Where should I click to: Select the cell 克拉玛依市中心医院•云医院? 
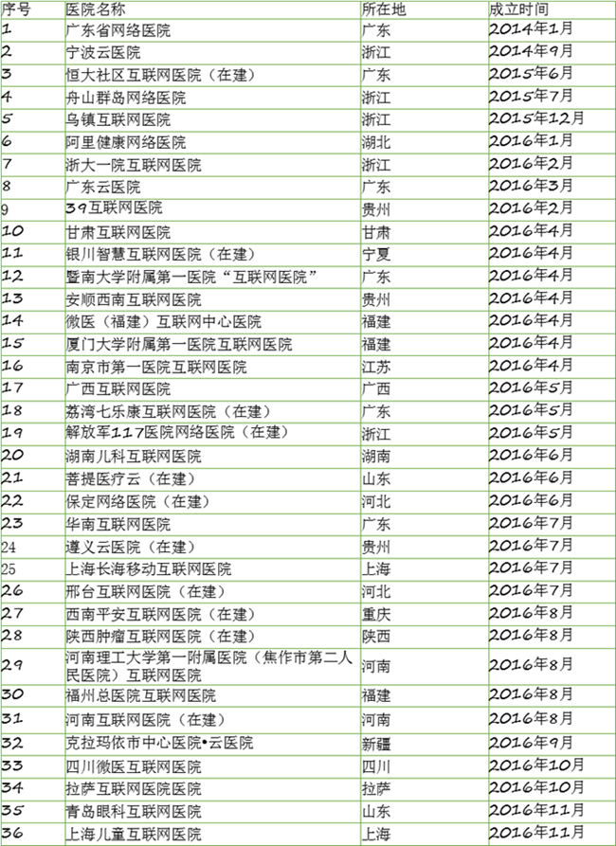(x=212, y=744)
